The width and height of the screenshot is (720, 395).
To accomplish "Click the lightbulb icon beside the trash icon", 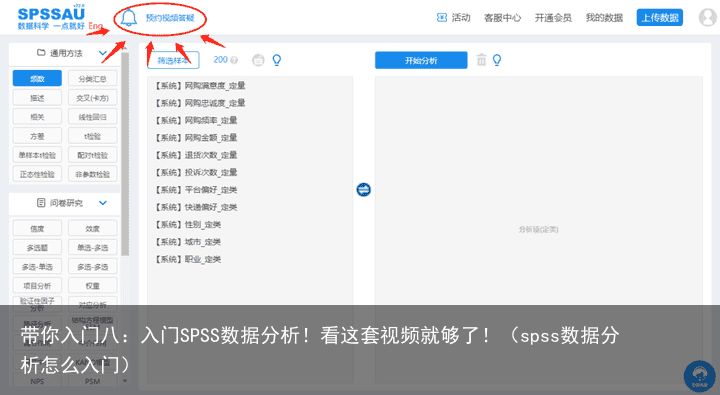I will (x=497, y=60).
